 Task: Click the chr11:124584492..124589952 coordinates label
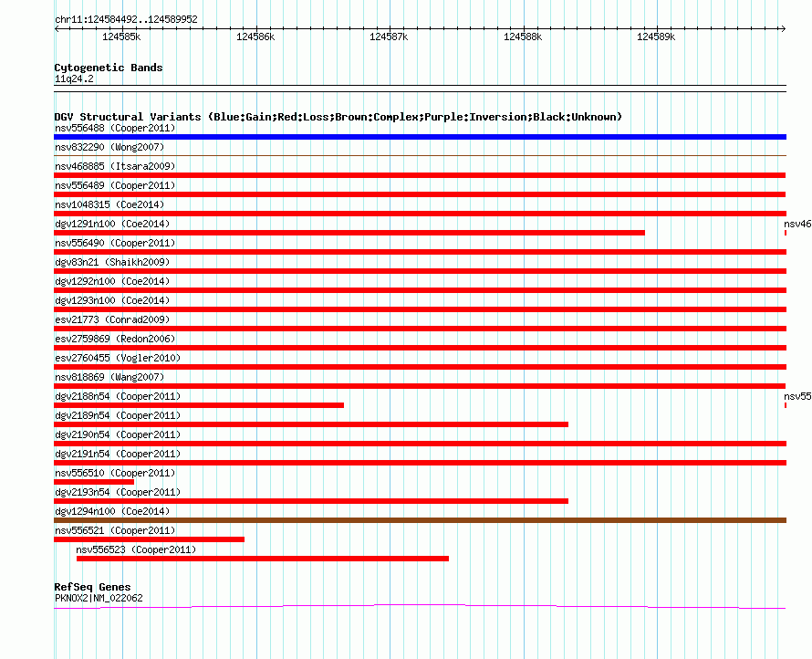[x=126, y=19]
